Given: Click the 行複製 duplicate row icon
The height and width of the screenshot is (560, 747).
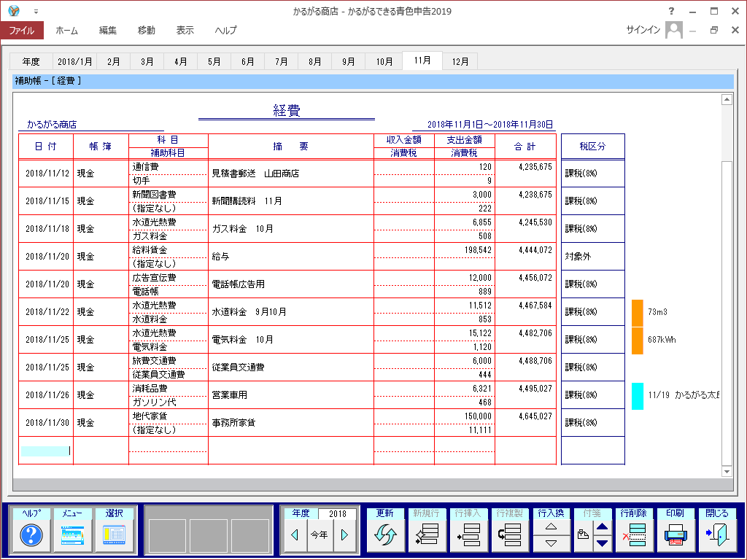Looking at the screenshot, I should coord(509,534).
